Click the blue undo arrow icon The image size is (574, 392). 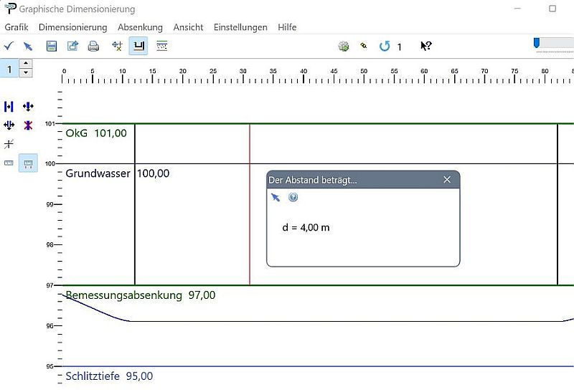coord(385,46)
